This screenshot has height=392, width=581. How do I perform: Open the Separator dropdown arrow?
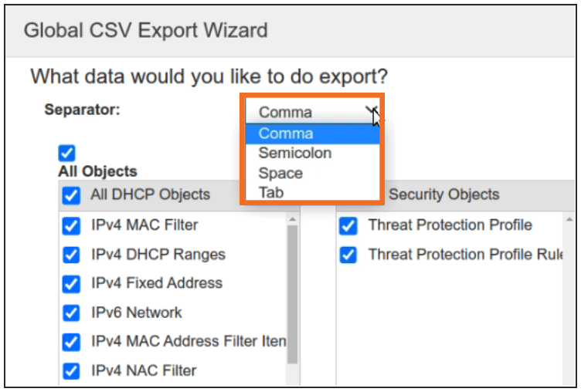[x=371, y=112]
